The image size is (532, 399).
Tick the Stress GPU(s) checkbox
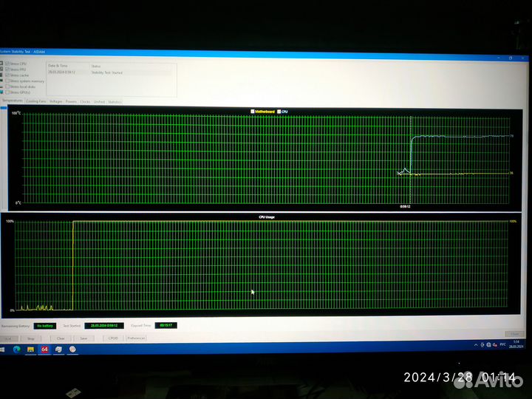7,92
